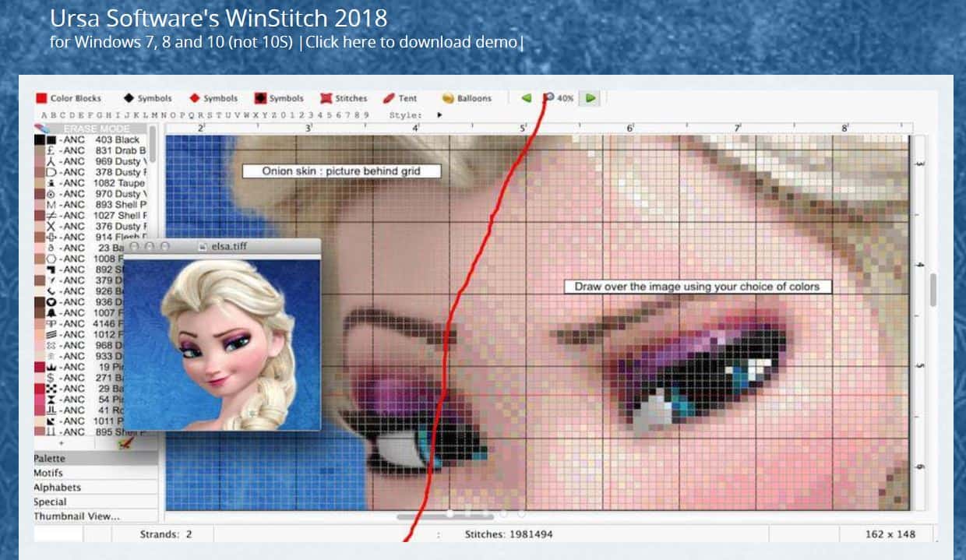Click the dollar symbol for row 271

tap(51, 378)
